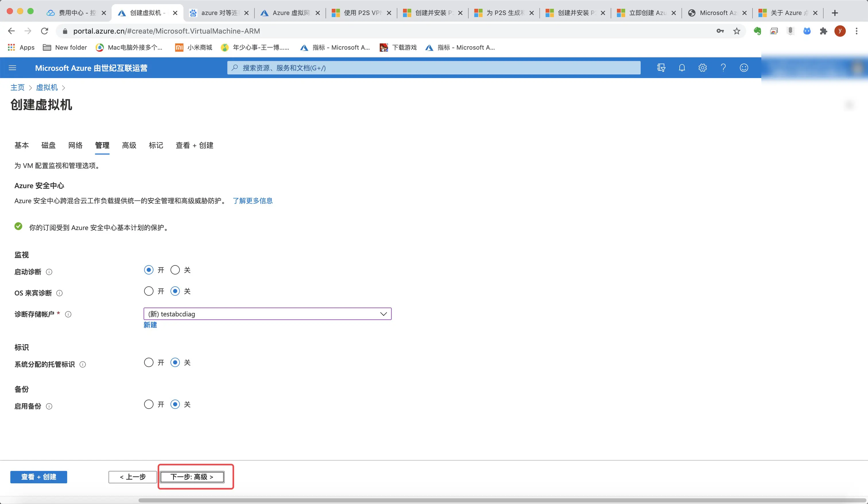Click the info icon beside 启动诊断
Screen dimensions: 868x504
[49, 272]
